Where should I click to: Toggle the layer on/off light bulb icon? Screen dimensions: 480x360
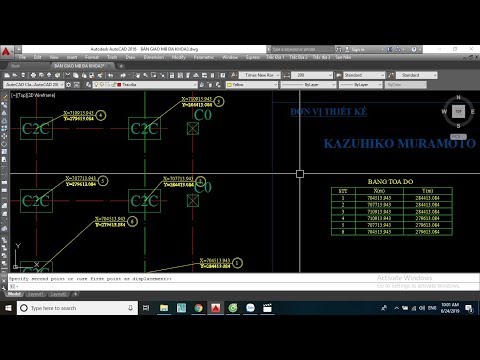click(96, 85)
